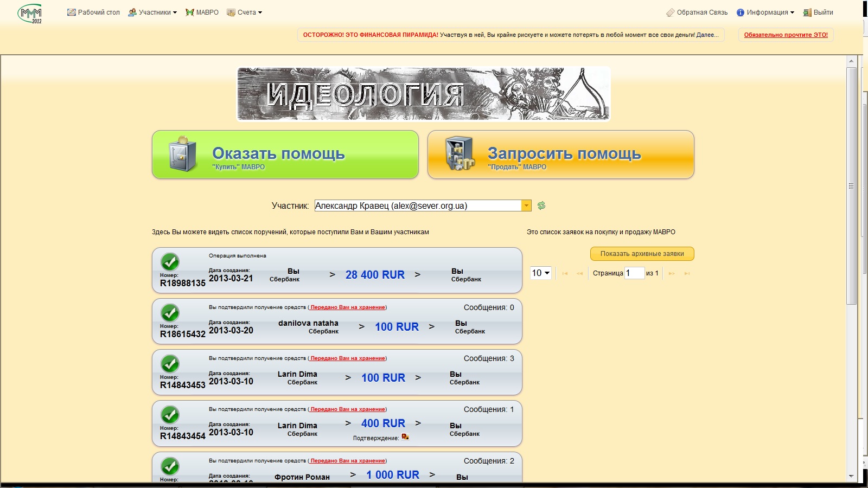868x488 pixels.
Task: Click Сообщения: 3 on order R14843453
Action: [489, 358]
